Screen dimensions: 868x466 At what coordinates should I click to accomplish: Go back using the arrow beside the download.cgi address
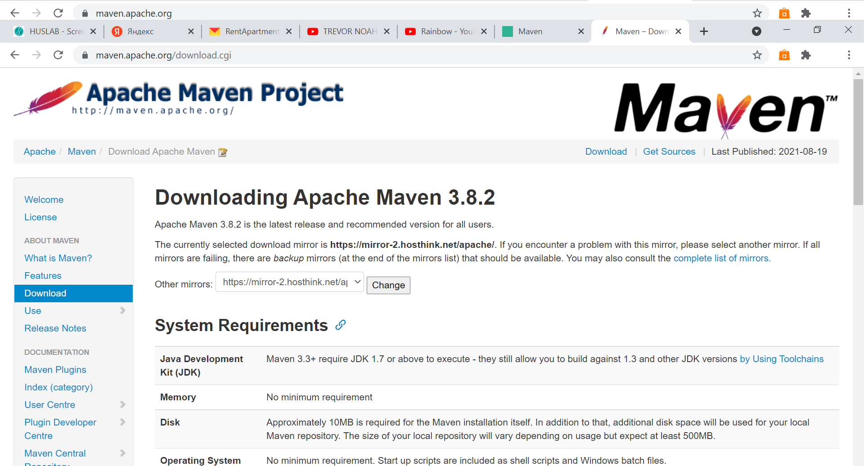(x=15, y=55)
